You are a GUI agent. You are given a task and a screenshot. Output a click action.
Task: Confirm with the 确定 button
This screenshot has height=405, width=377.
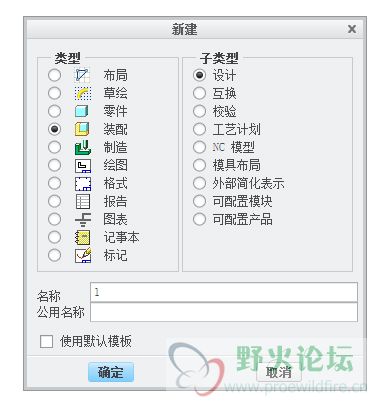click(x=111, y=372)
